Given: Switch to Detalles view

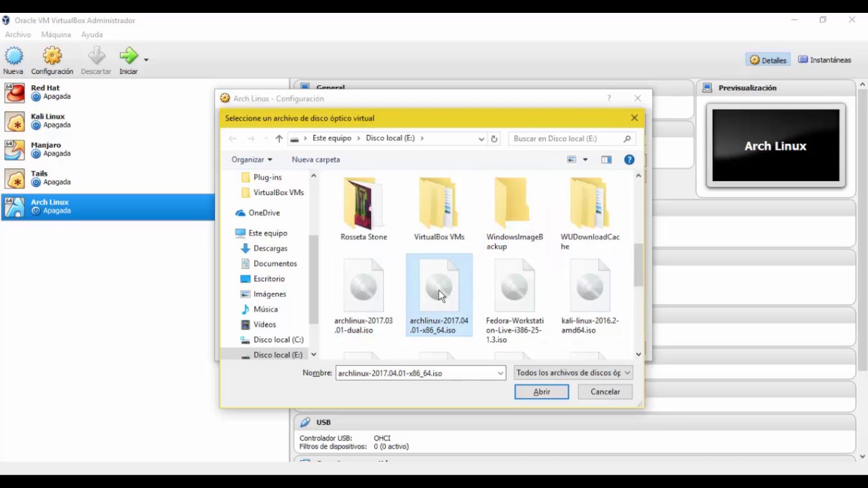Looking at the screenshot, I should [768, 60].
